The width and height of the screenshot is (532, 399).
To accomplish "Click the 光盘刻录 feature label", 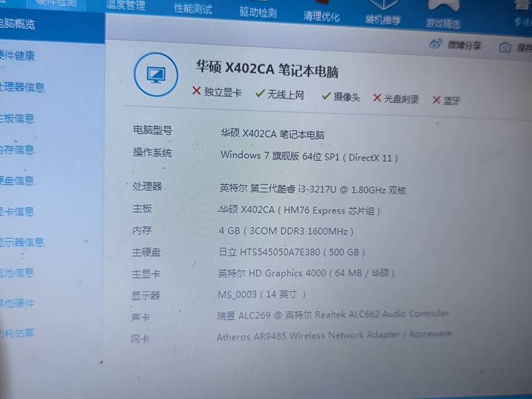I will 401,99.
